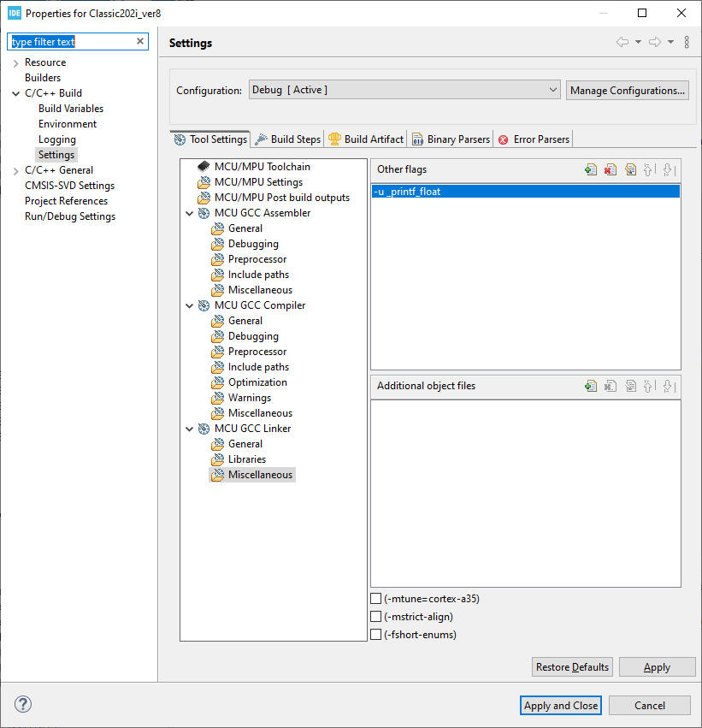Viewport: 702px width, 728px height.
Task: Check the -fshort-enums option
Action: click(376, 635)
